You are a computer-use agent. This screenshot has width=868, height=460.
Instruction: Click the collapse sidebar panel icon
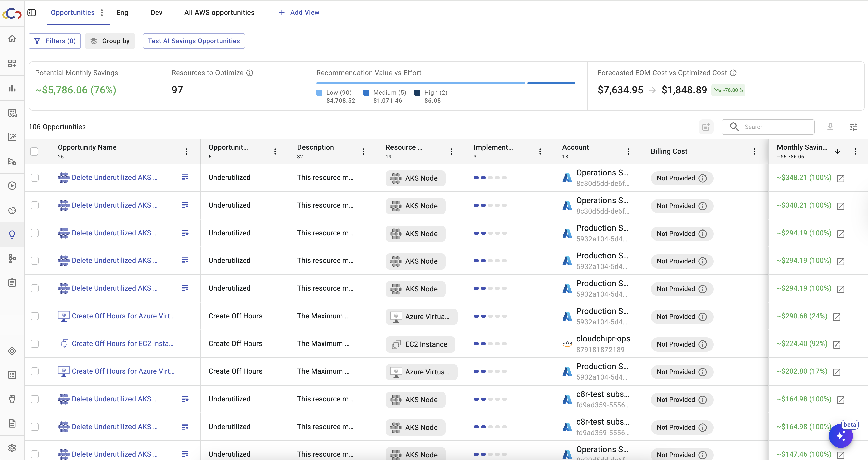(32, 13)
